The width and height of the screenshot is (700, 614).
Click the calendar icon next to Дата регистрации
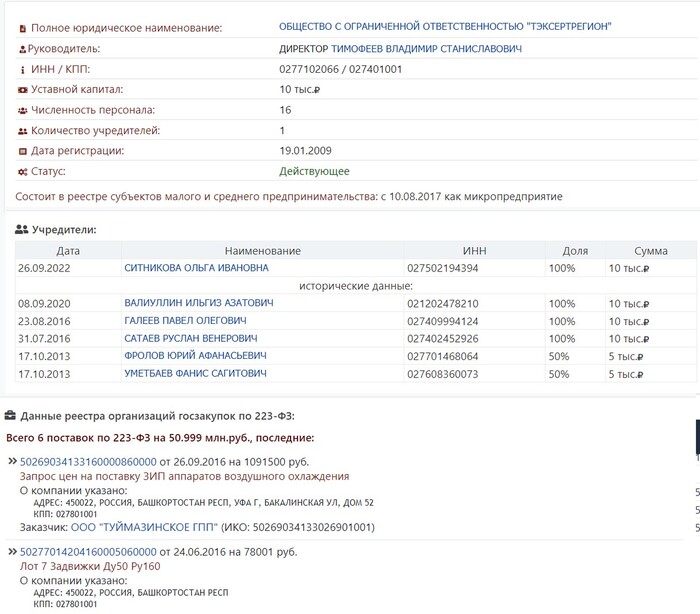(x=23, y=151)
